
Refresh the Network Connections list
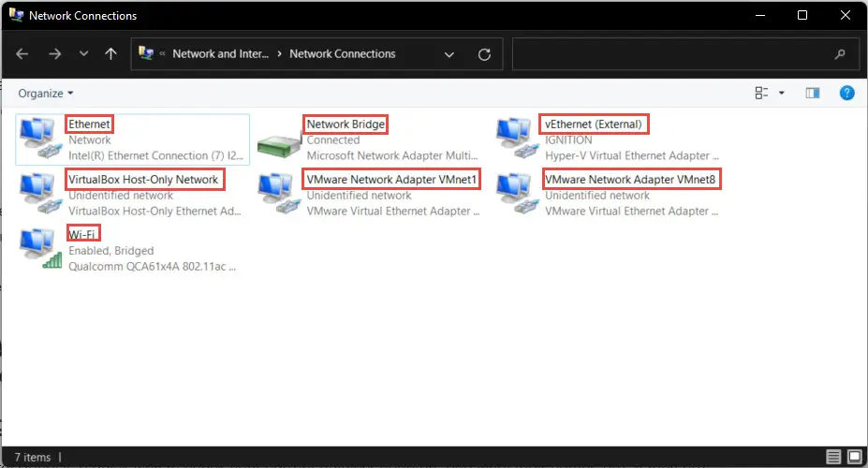tap(484, 54)
